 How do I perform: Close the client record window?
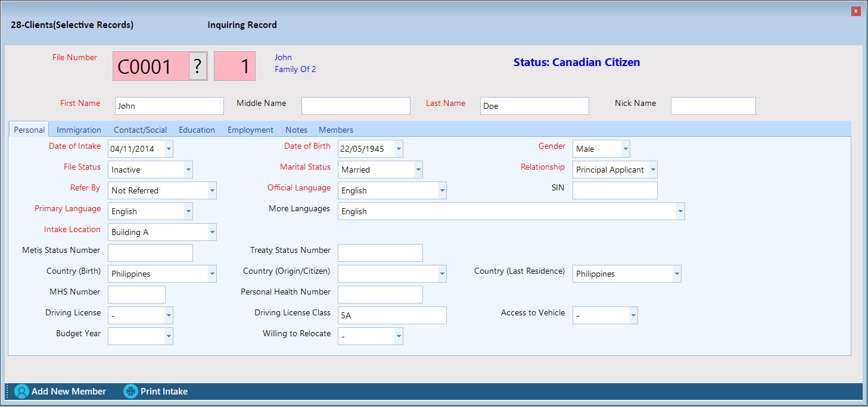855,11
